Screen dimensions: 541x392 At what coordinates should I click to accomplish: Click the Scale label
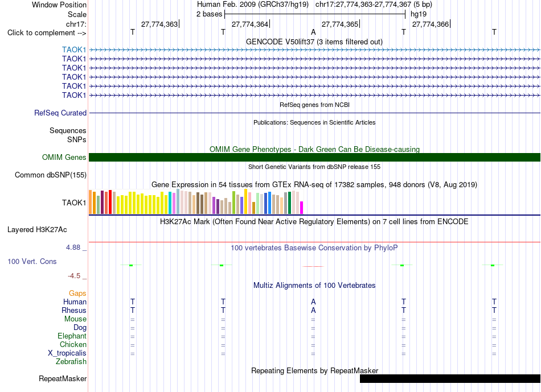click(77, 14)
